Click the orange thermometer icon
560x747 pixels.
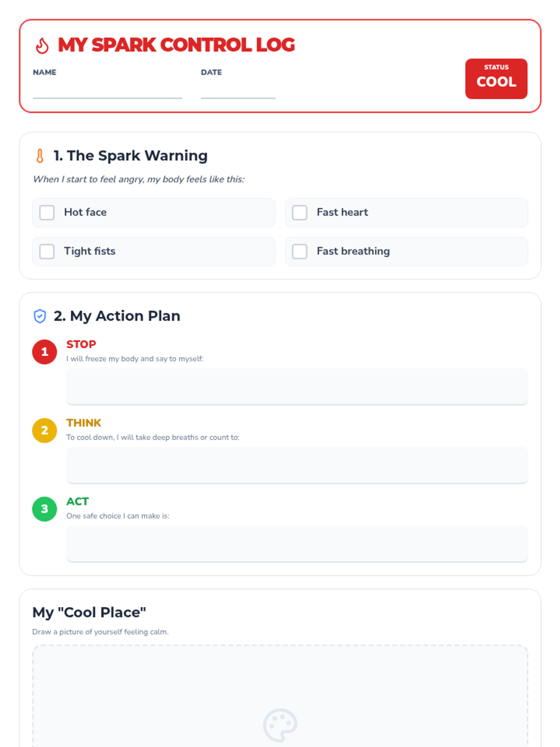[40, 156]
